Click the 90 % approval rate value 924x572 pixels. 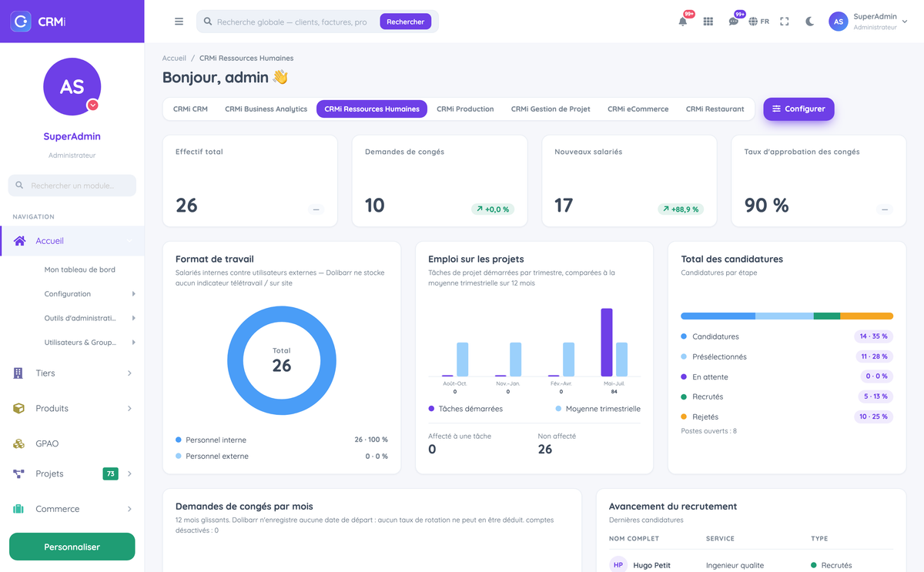click(766, 206)
